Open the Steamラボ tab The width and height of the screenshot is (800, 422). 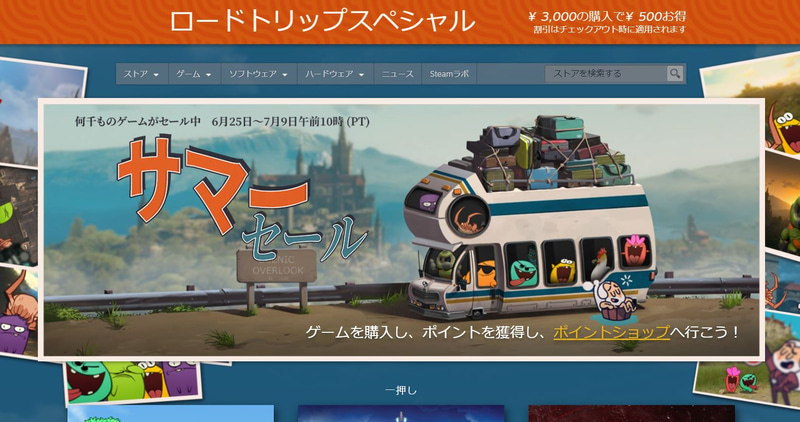[x=449, y=74]
